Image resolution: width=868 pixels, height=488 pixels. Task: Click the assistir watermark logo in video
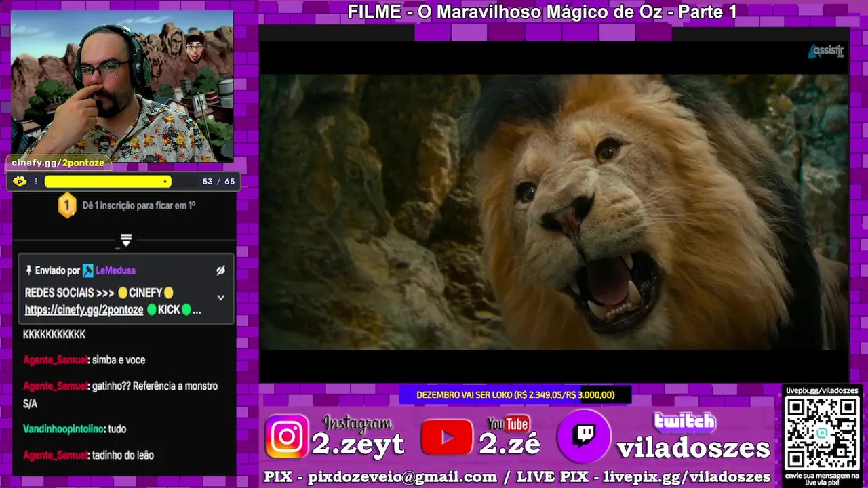click(x=825, y=52)
